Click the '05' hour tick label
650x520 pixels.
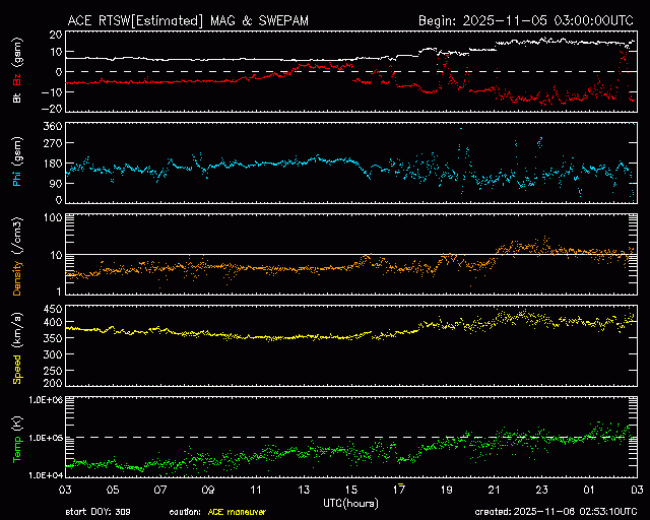coord(113,490)
